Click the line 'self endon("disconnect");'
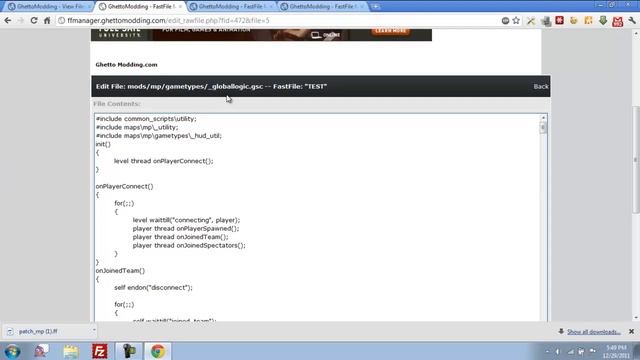The width and height of the screenshot is (640, 360). [153, 287]
